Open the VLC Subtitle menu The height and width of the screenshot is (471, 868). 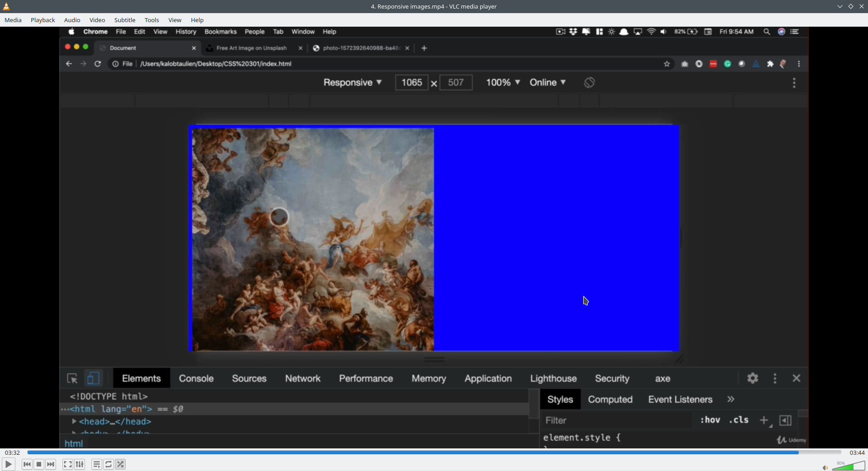125,20
